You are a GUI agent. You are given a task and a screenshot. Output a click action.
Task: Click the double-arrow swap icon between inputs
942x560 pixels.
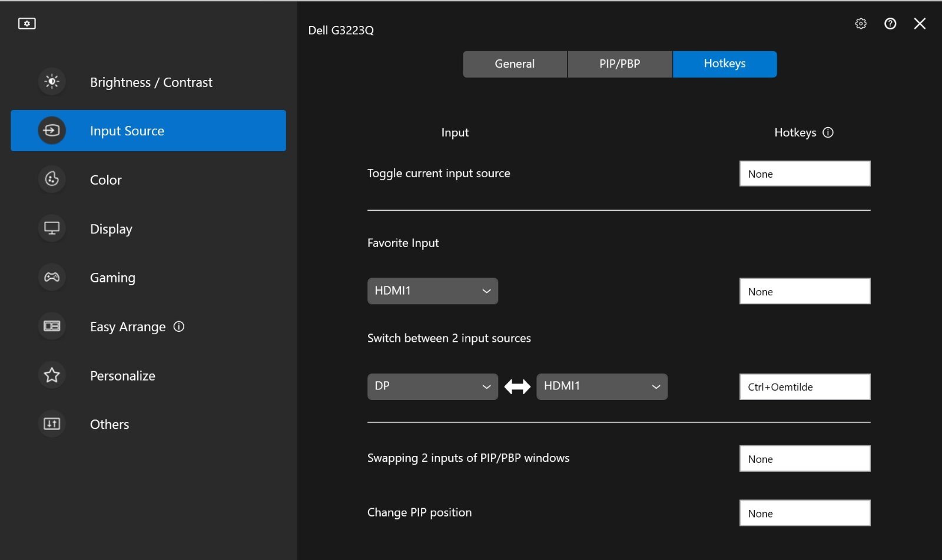(x=518, y=386)
